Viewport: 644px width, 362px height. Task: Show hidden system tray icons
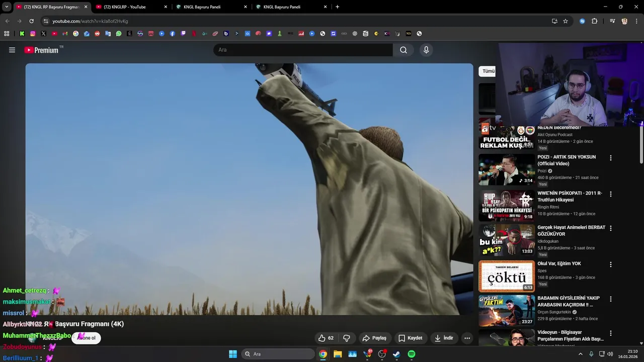pyautogui.click(x=580, y=354)
